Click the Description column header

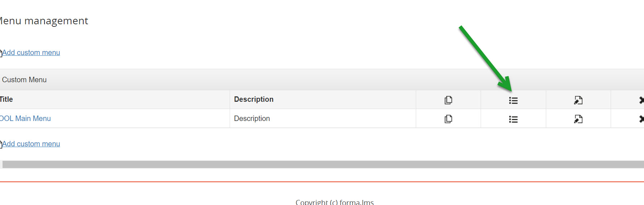coord(254,99)
